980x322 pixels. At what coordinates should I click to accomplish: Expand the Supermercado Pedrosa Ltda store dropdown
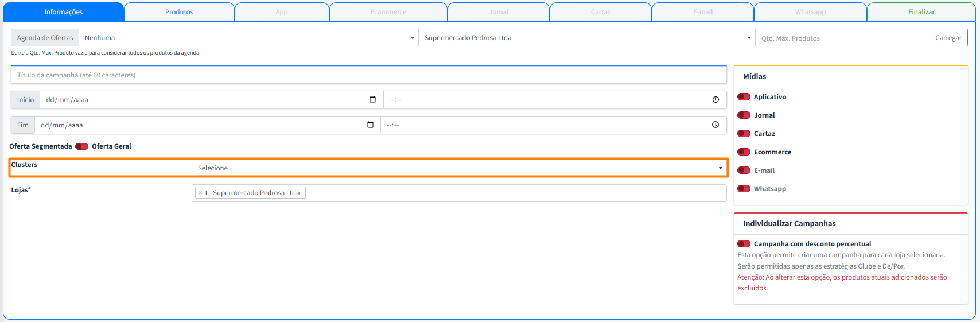coord(586,38)
